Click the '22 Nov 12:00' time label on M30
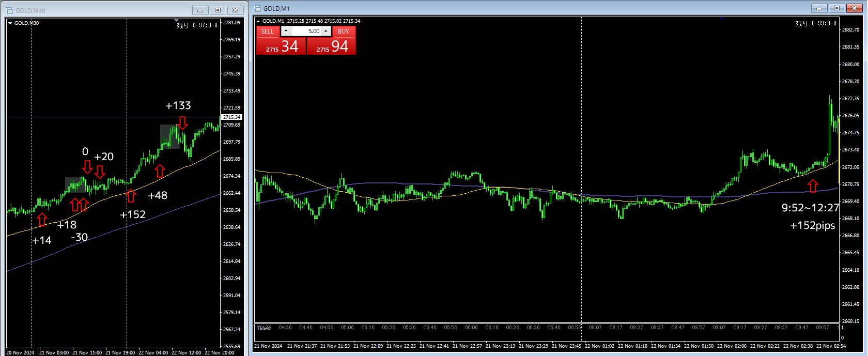Screen dimensions: 868x356 pyautogui.click(x=187, y=353)
